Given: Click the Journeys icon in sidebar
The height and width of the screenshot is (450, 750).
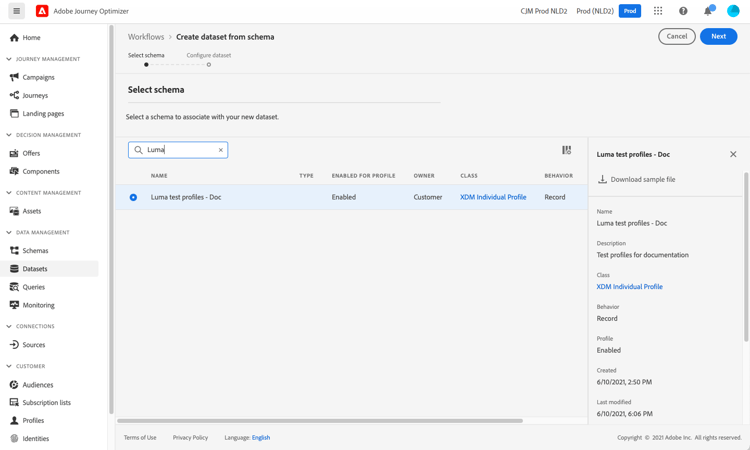Looking at the screenshot, I should click(14, 95).
